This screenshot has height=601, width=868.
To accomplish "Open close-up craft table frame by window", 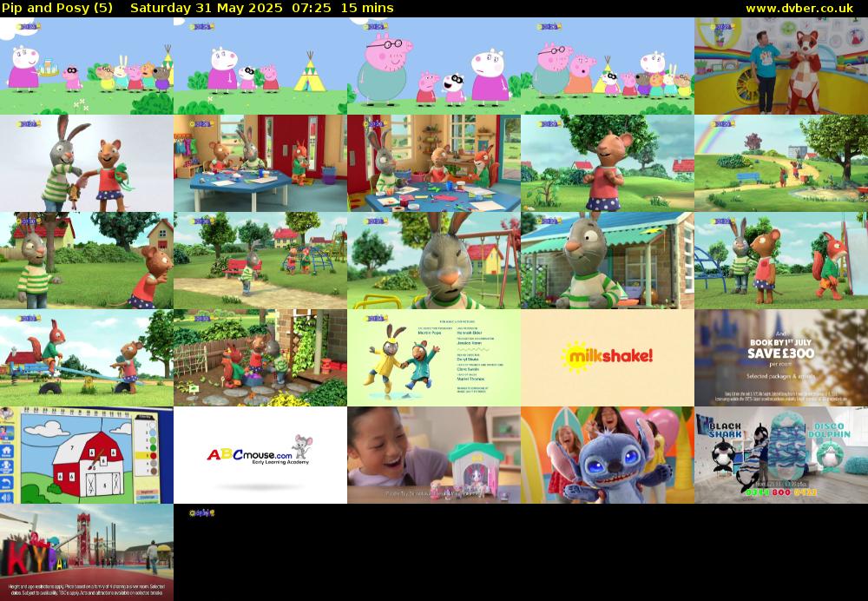I will [434, 163].
